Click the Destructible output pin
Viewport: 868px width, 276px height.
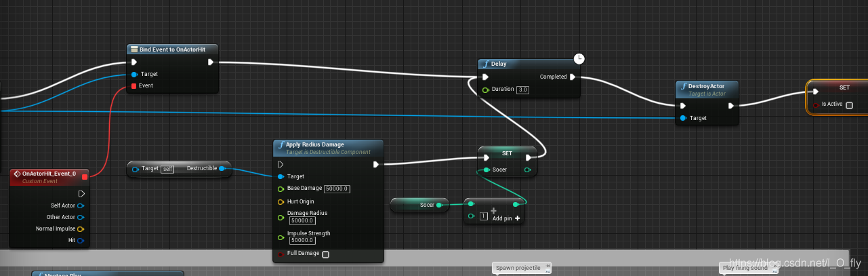[x=222, y=168]
